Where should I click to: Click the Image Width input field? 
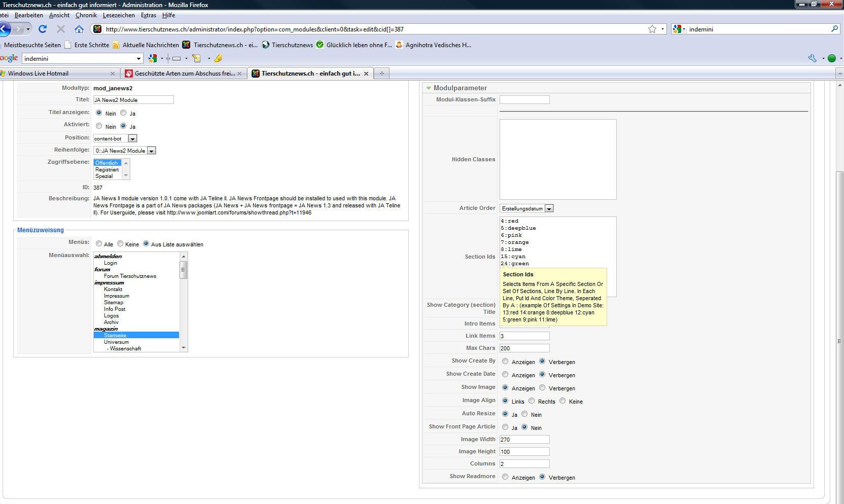click(x=524, y=440)
